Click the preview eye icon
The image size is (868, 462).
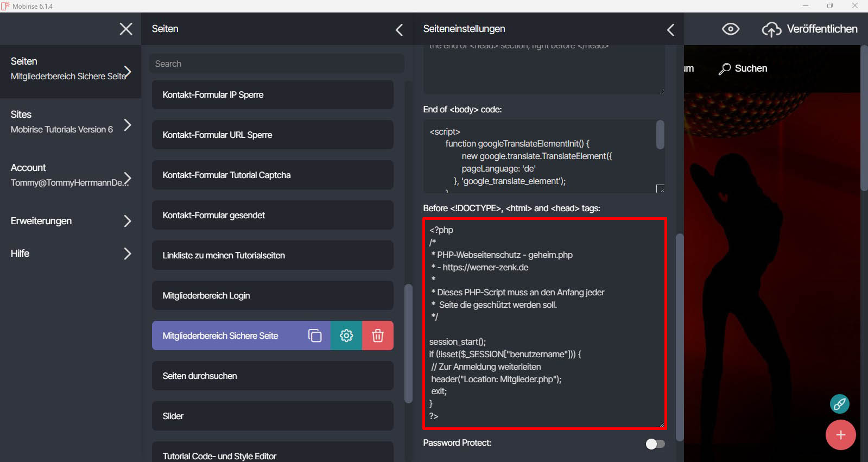(x=731, y=29)
